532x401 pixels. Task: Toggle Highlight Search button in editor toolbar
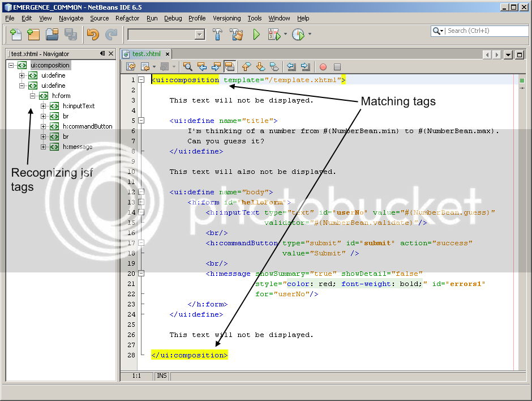coord(230,67)
